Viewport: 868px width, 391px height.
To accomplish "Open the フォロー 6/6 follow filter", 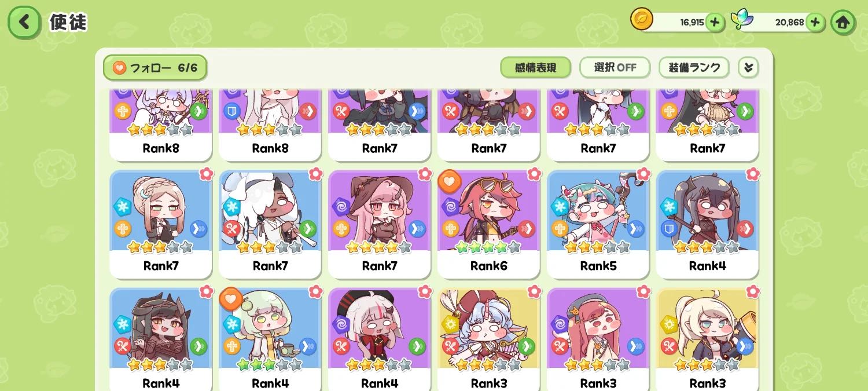I will pos(155,68).
